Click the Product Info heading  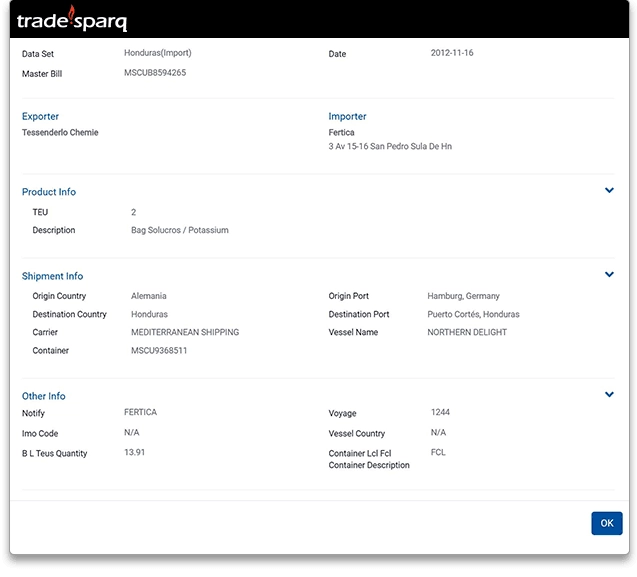coord(49,192)
